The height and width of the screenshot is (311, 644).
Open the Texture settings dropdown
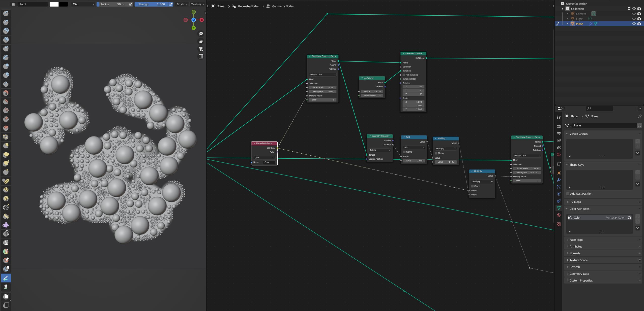(x=198, y=4)
